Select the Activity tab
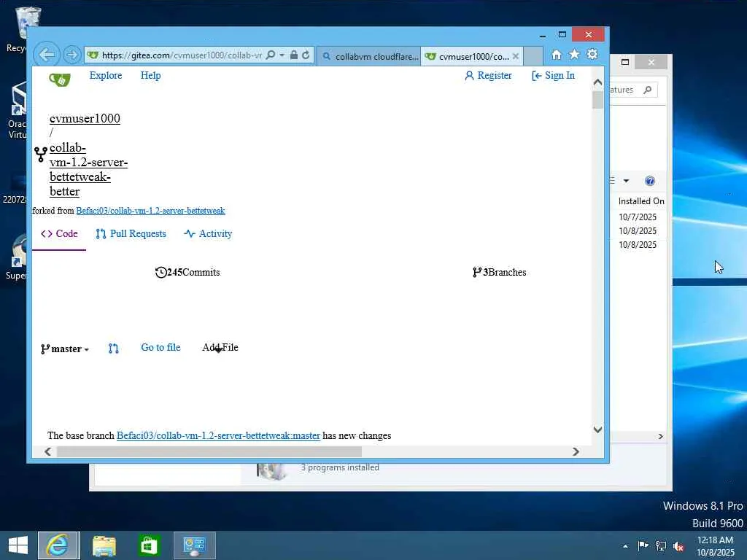 [x=208, y=233]
